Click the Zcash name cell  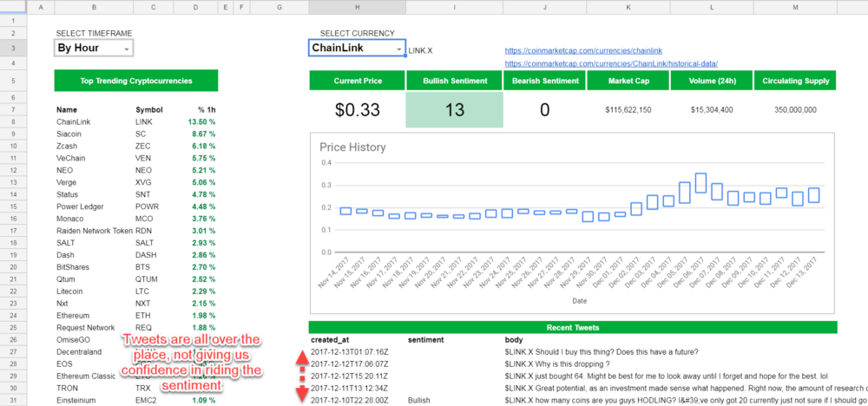pyautogui.click(x=65, y=146)
